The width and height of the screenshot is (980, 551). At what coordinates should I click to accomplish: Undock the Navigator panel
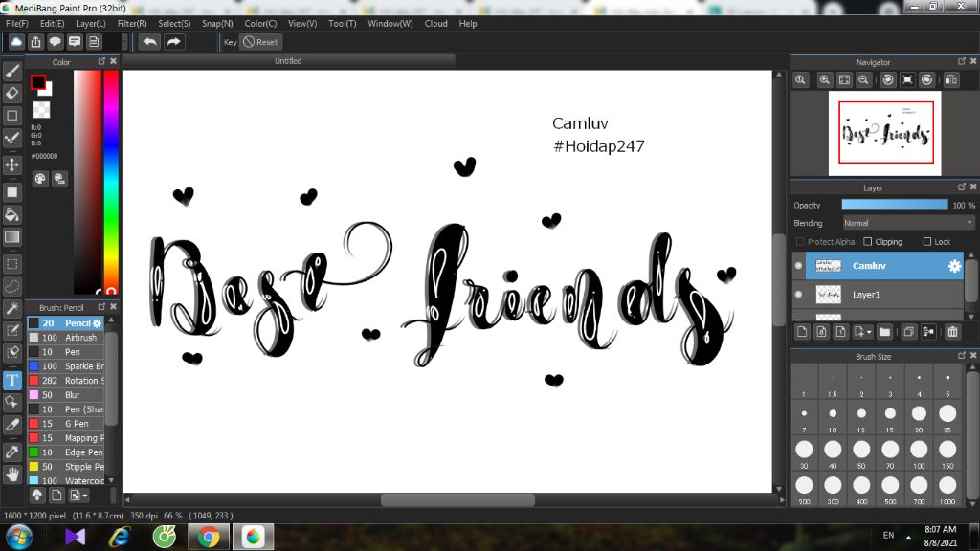962,61
